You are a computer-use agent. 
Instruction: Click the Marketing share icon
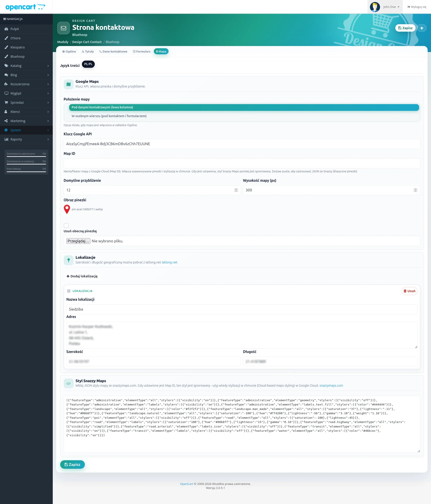(6, 121)
